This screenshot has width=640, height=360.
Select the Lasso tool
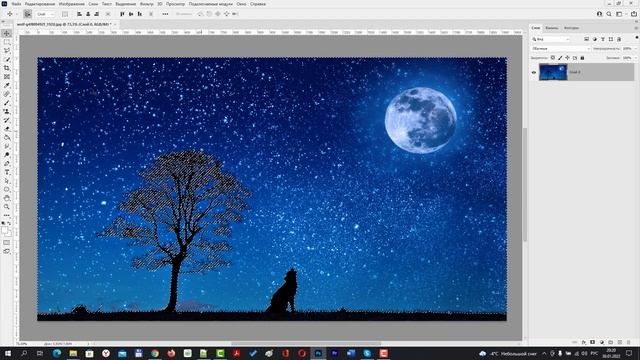[x=7, y=51]
